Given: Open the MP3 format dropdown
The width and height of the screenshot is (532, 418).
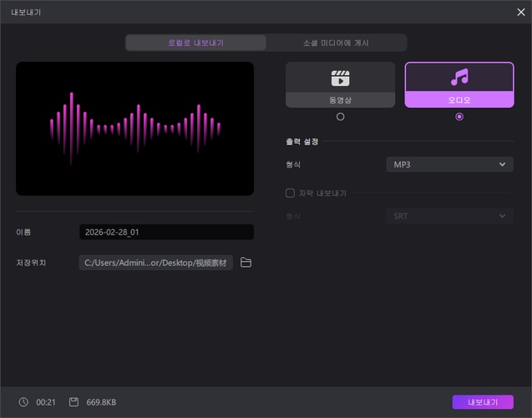Looking at the screenshot, I should pos(449,165).
